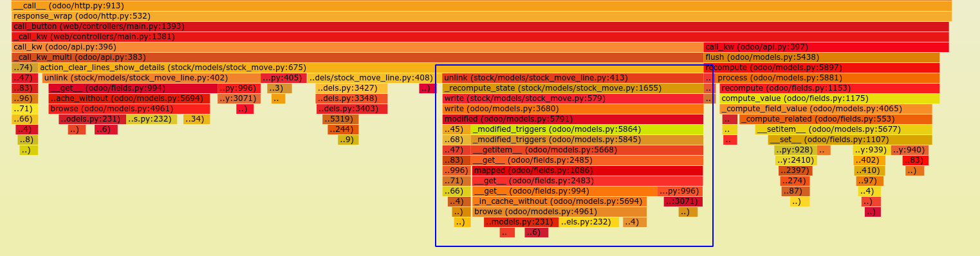Screen dimensions: 980x256
Task: Click _compute_field_value (odoo/models.py:4065) frame
Action: point(826,109)
